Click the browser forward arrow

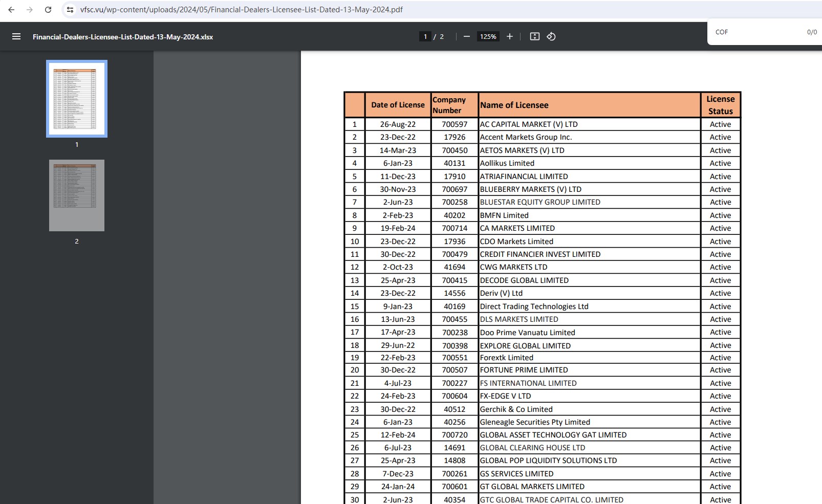(30, 10)
